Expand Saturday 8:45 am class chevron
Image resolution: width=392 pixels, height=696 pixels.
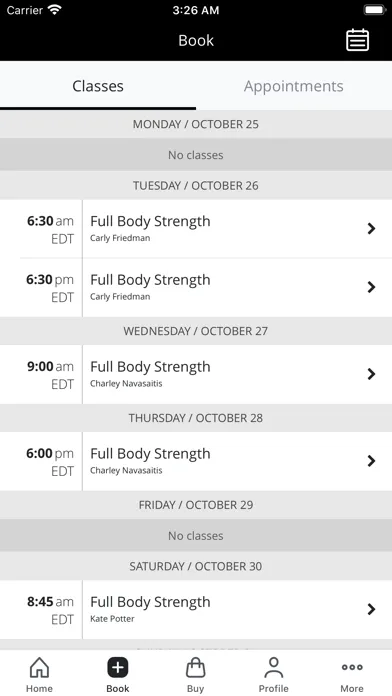pos(371,609)
